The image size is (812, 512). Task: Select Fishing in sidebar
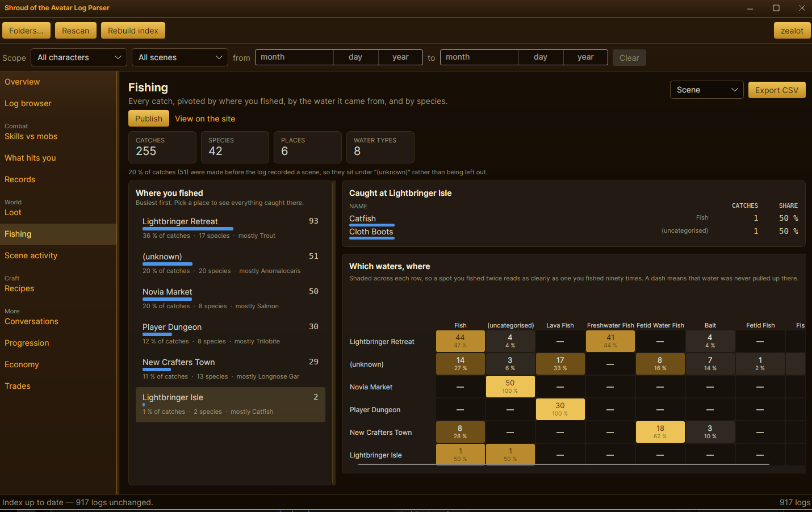(58, 234)
